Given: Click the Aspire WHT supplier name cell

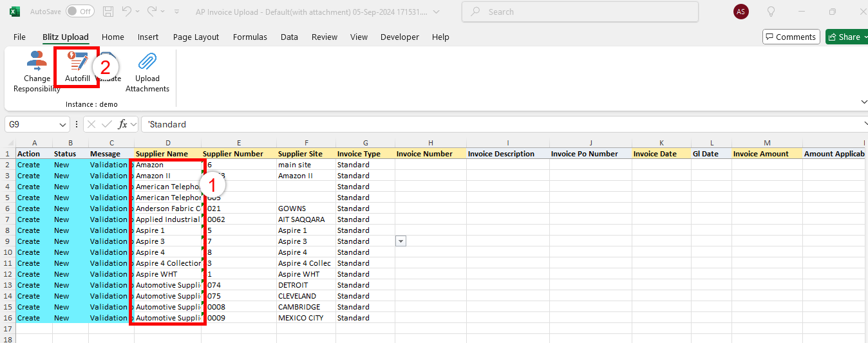Looking at the screenshot, I should click(x=167, y=274).
